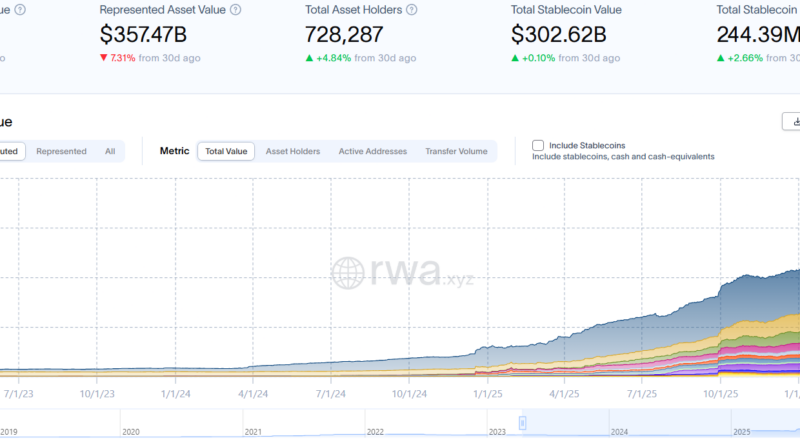Viewport: 800px width, 445px height.
Task: Click help icon beside Represented Asset Value
Action: click(235, 9)
